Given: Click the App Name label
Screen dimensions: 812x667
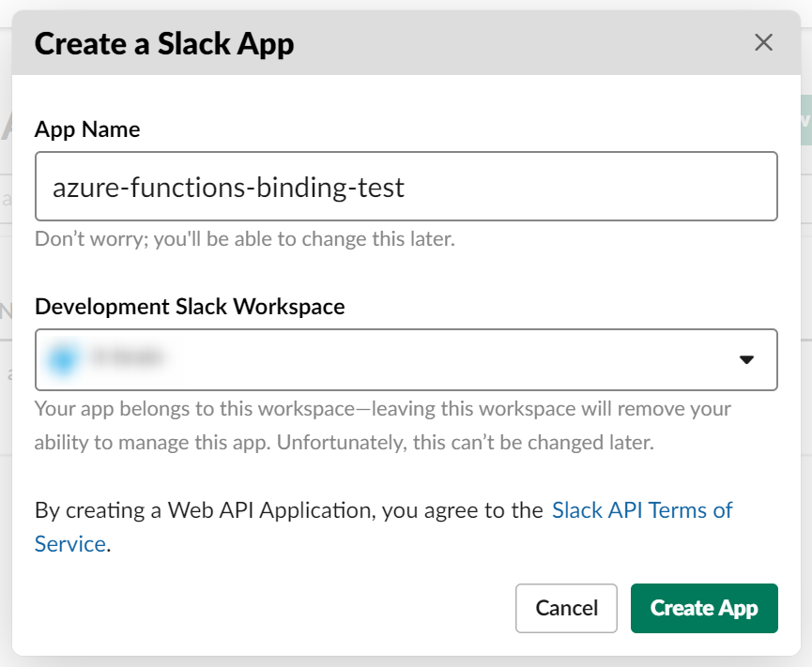Looking at the screenshot, I should tap(87, 129).
